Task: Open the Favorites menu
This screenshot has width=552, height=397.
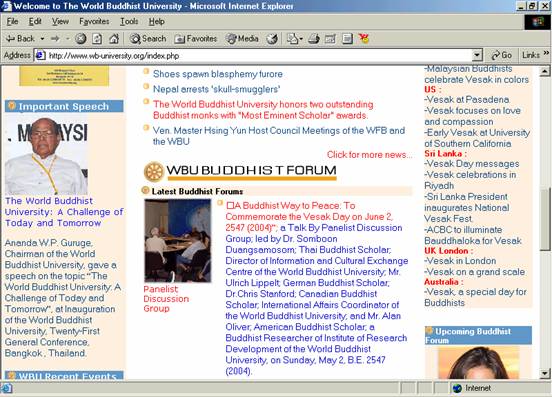Action: tap(94, 21)
